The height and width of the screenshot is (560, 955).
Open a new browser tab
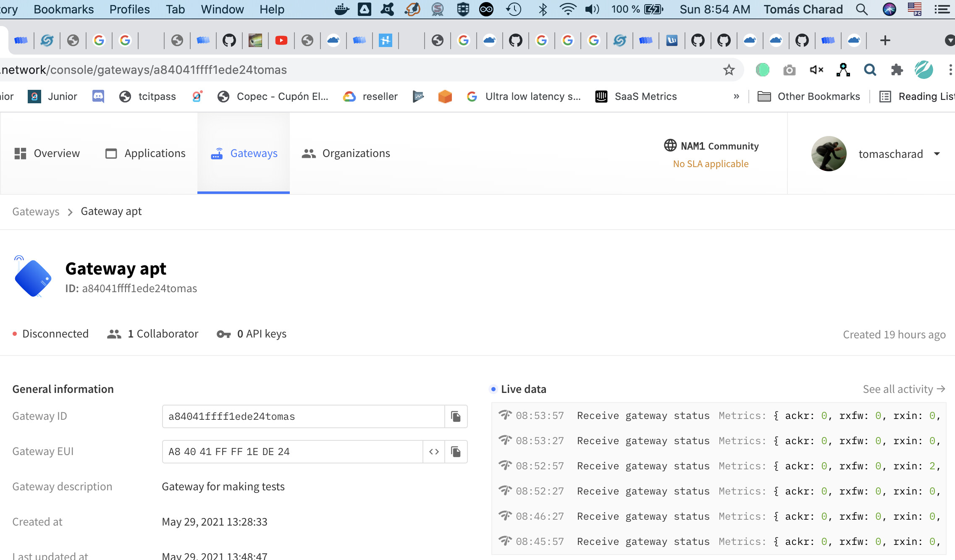pyautogui.click(x=885, y=40)
